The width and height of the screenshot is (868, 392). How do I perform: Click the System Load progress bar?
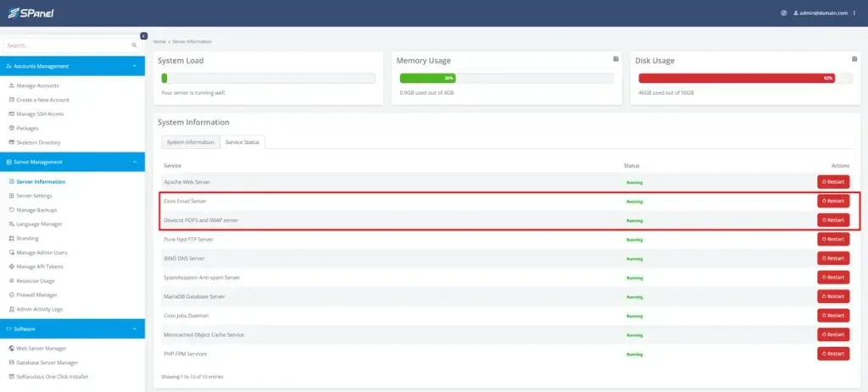[x=268, y=79]
